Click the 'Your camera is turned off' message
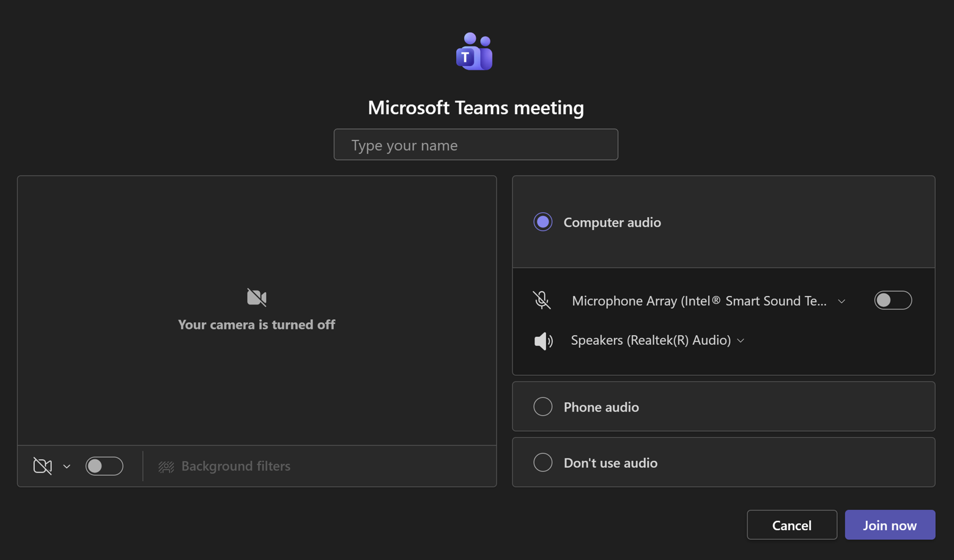Image resolution: width=954 pixels, height=560 pixels. (257, 325)
